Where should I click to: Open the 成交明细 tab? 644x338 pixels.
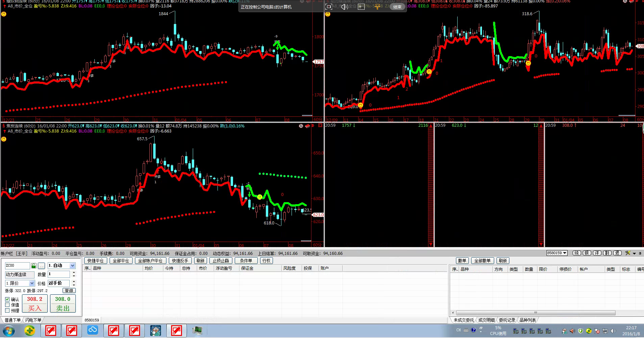[486, 320]
